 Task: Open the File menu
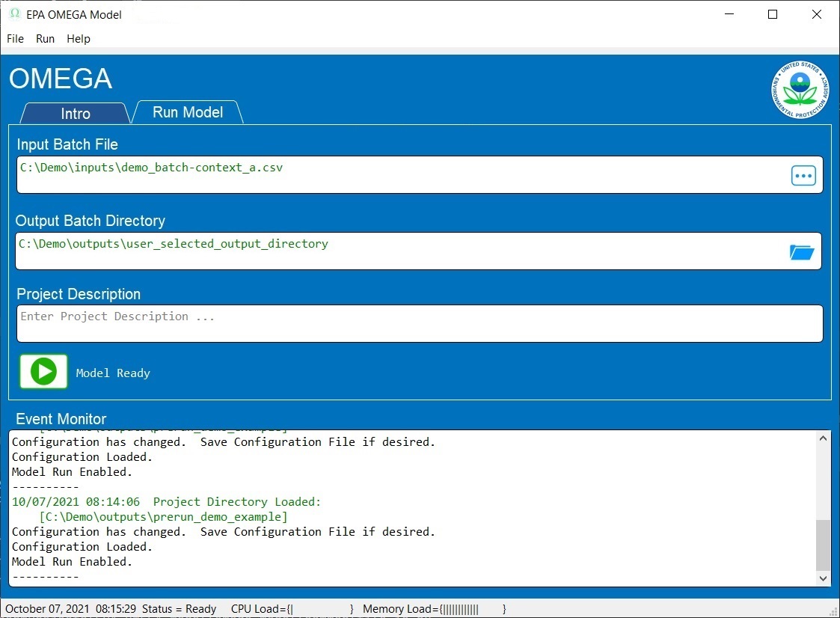pyautogui.click(x=15, y=39)
